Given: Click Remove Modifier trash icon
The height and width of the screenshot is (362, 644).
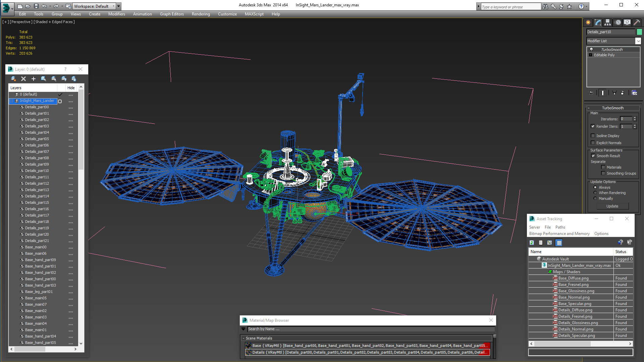Looking at the screenshot, I should (623, 93).
